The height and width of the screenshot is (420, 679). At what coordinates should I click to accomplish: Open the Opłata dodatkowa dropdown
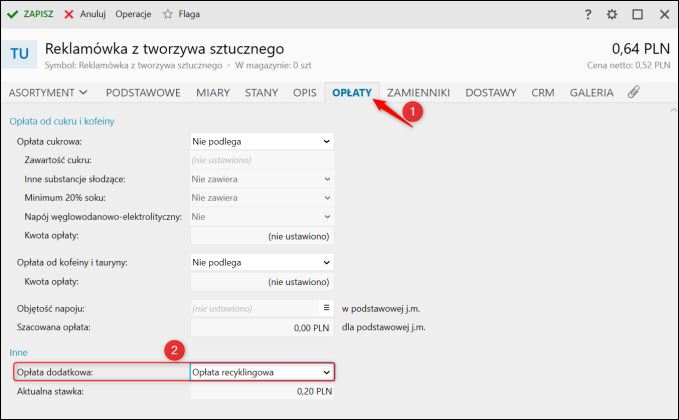click(262, 372)
